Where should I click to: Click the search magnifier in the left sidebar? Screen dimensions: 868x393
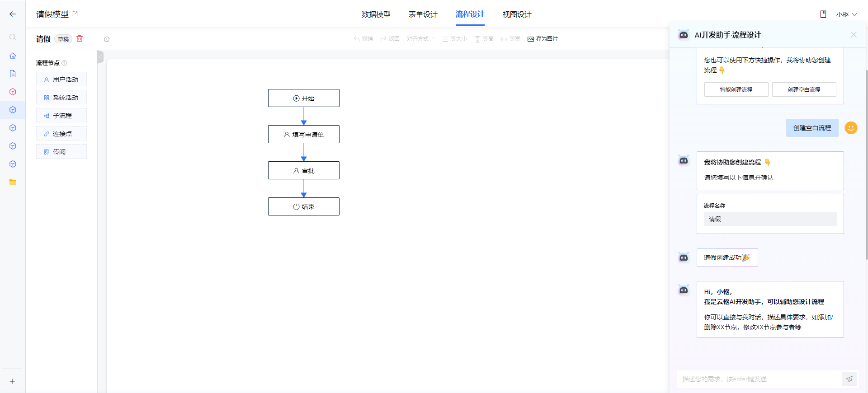pos(13,37)
